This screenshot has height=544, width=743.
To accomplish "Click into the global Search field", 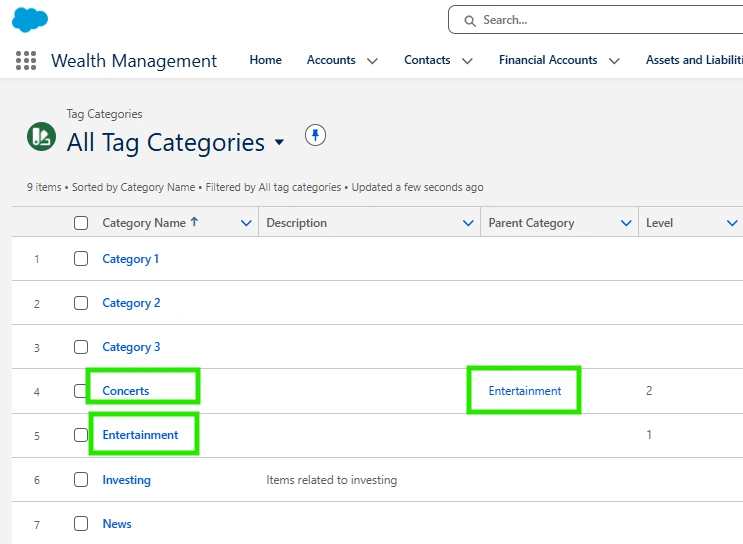I will (x=600, y=20).
